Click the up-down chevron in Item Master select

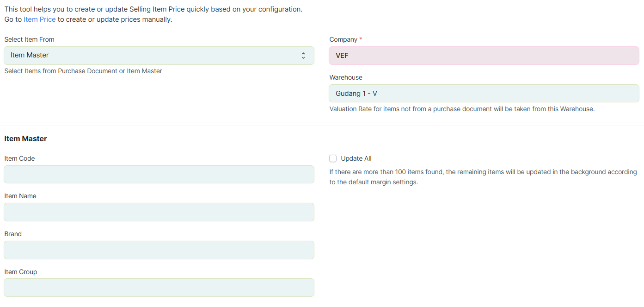pyautogui.click(x=303, y=56)
